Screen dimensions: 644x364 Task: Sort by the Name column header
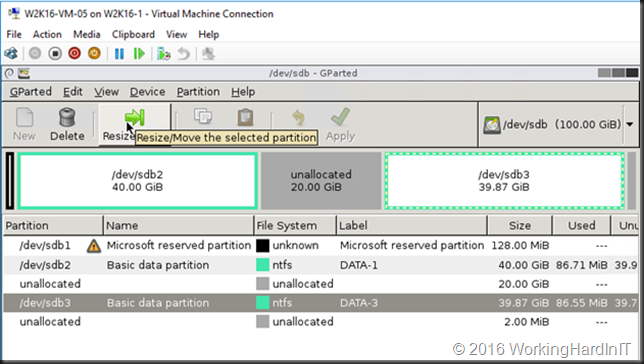point(178,226)
